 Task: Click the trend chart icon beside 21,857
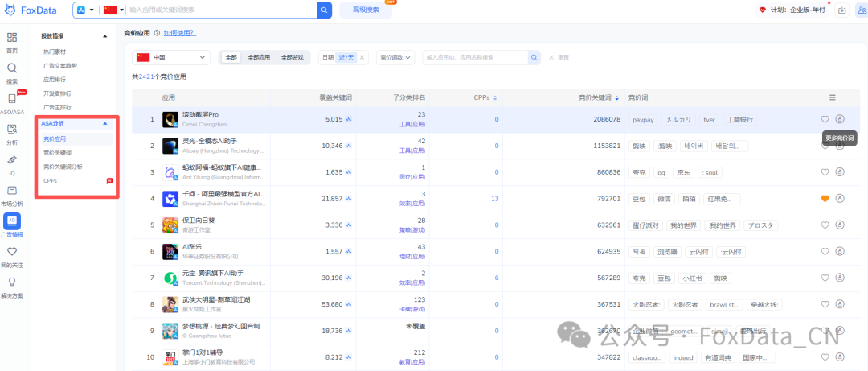point(350,199)
